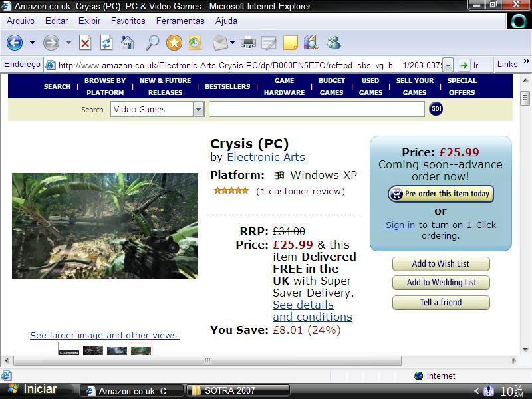Open the Search magnifier toolbar icon
This screenshot has width=532, height=399.
coord(152,43)
